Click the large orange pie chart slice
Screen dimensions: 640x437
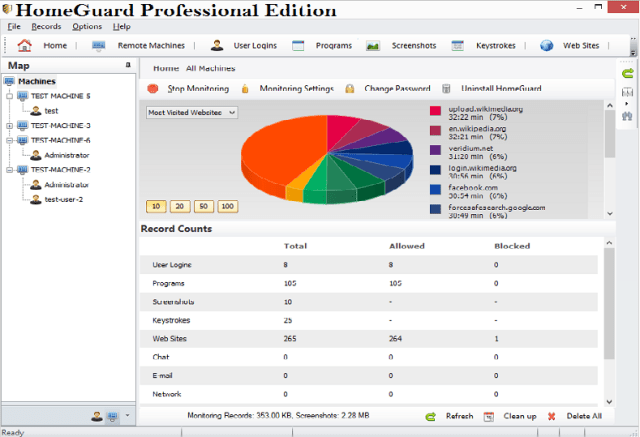282,149
